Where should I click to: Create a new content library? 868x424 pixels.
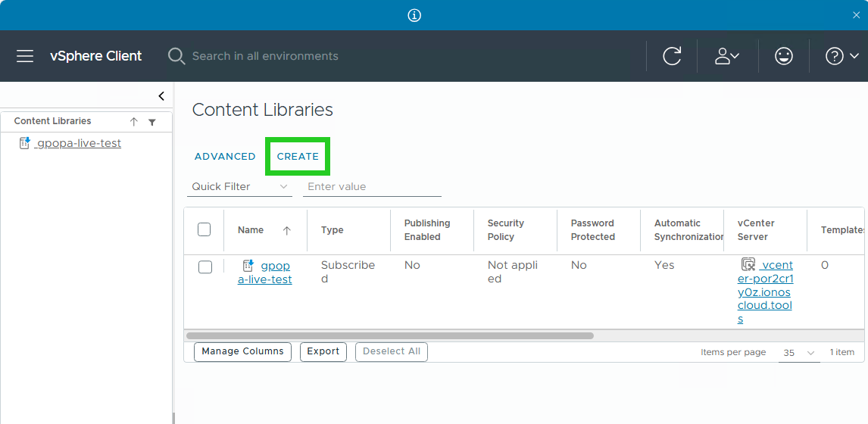(x=298, y=157)
